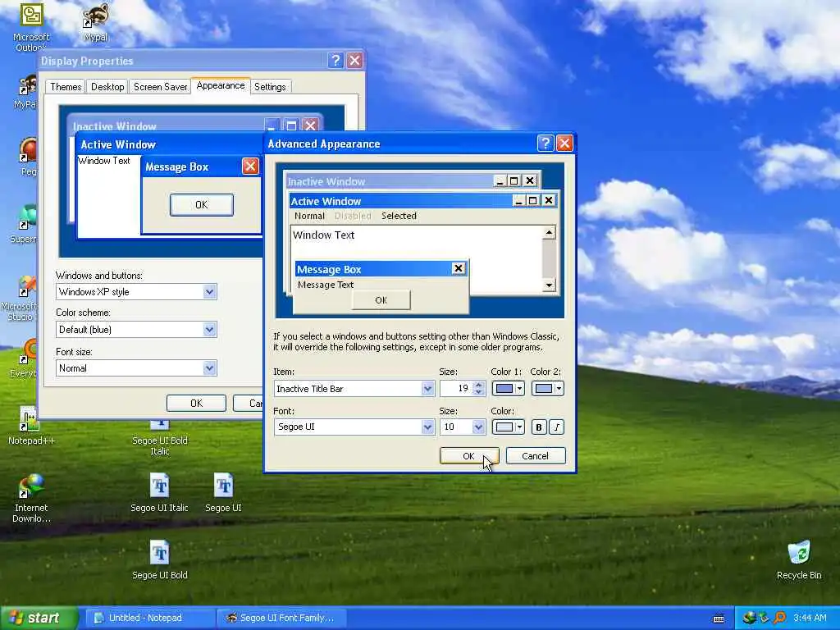Image resolution: width=840 pixels, height=630 pixels.
Task: Select the Segoe UI Bold Italic file
Action: click(x=160, y=438)
